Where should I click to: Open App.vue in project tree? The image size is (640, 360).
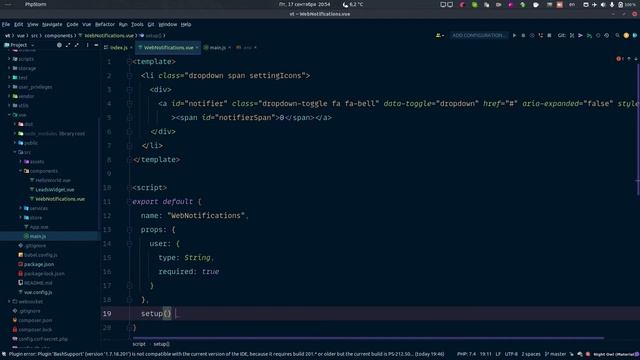(x=39, y=227)
